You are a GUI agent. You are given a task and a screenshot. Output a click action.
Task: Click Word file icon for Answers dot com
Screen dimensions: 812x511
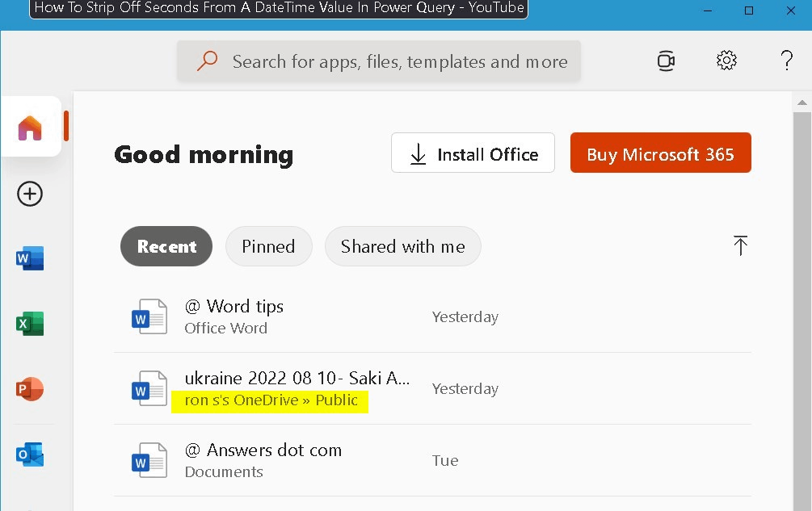pyautogui.click(x=149, y=460)
